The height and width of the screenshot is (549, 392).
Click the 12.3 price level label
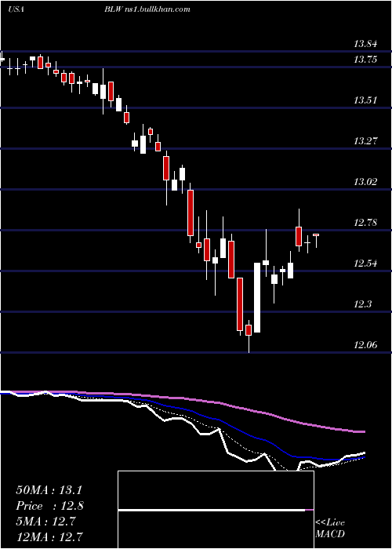363,304
